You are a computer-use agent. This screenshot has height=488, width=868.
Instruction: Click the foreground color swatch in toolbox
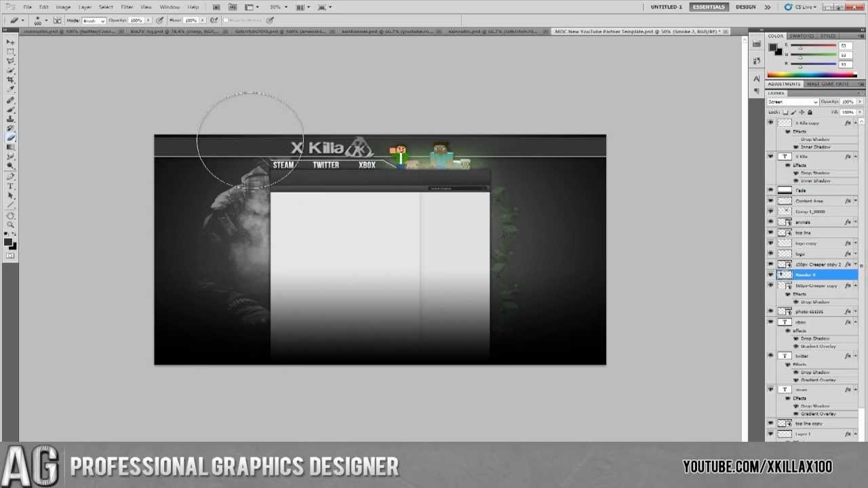click(x=8, y=241)
